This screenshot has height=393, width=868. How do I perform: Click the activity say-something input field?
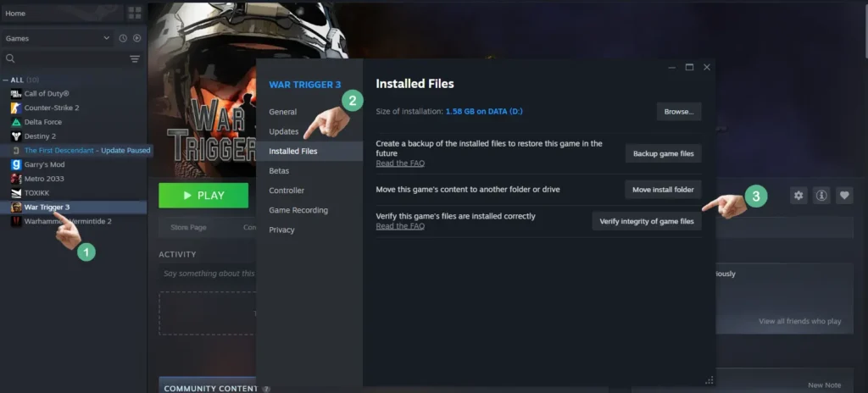pyautogui.click(x=209, y=274)
